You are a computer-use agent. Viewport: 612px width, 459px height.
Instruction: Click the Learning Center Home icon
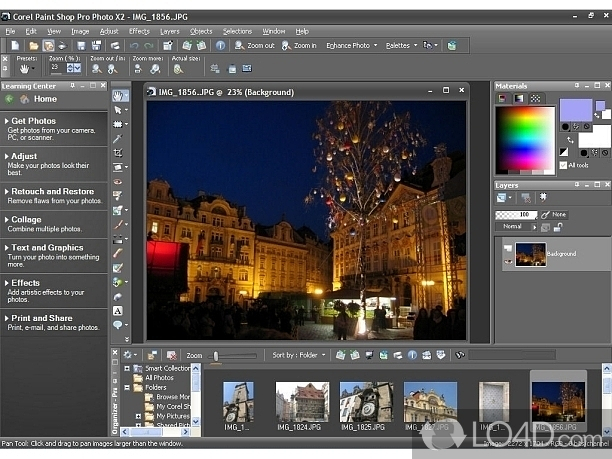pyautogui.click(x=24, y=99)
